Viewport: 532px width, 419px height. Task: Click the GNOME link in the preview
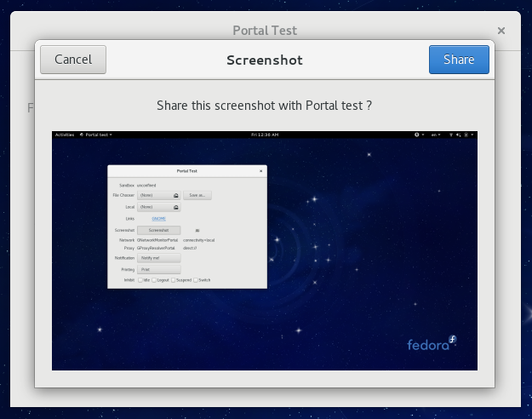coord(157,219)
